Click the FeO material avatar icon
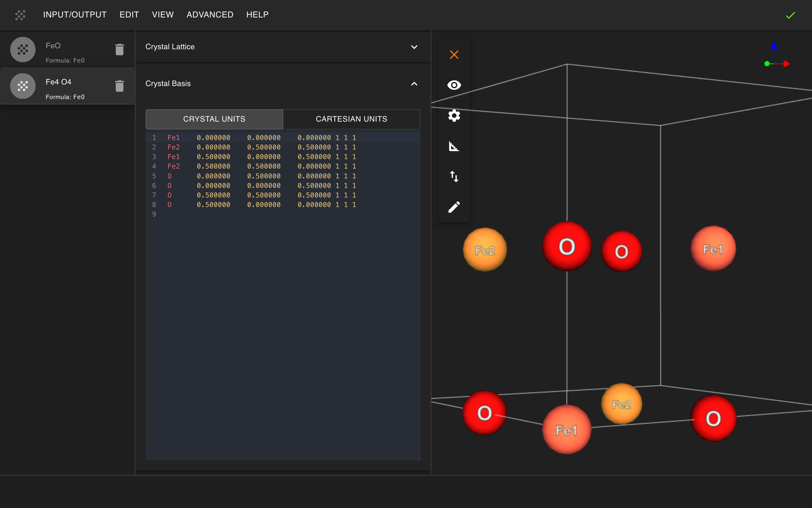The height and width of the screenshot is (508, 812). (x=23, y=50)
